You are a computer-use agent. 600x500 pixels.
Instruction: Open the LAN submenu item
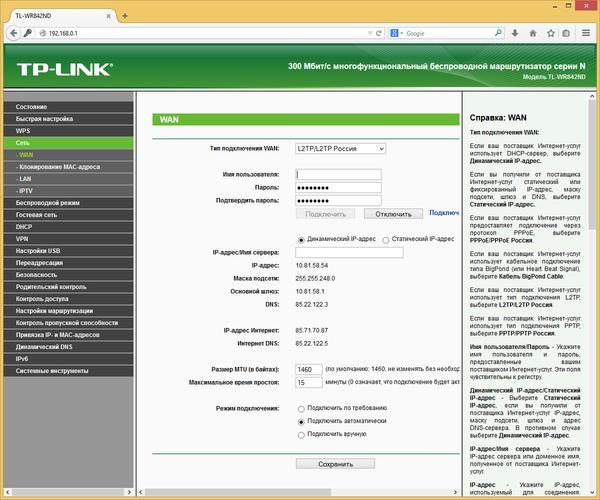(x=69, y=179)
